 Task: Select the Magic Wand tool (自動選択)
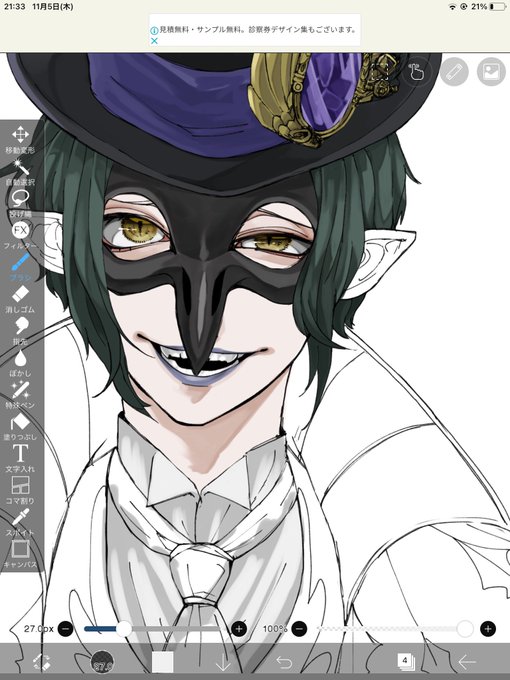(20, 172)
